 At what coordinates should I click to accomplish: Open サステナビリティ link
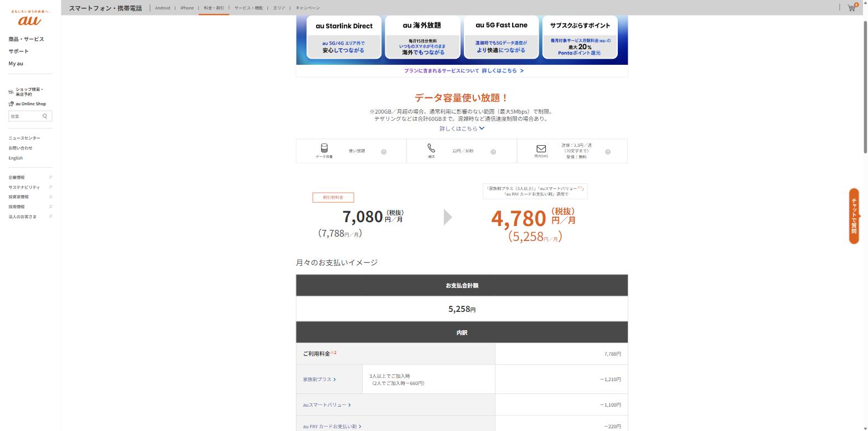tap(24, 187)
